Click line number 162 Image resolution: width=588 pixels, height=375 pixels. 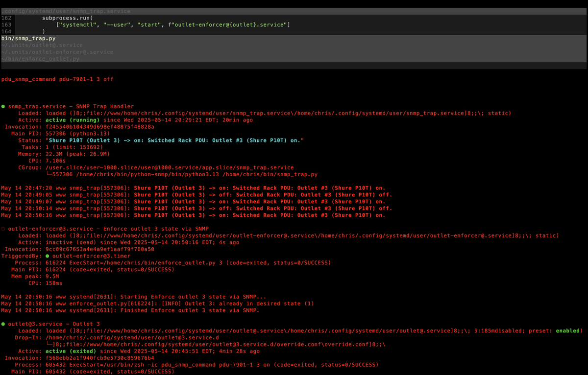(x=6, y=18)
